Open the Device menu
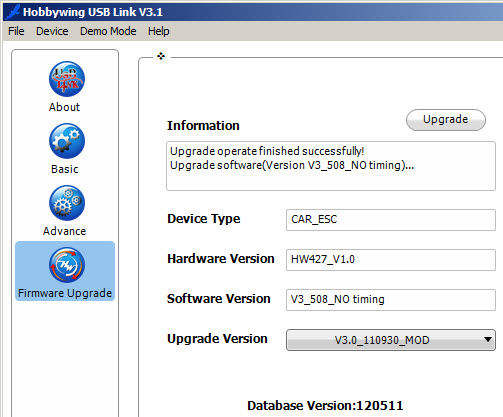Screen dimensions: 503x417 pyautogui.click(x=52, y=31)
